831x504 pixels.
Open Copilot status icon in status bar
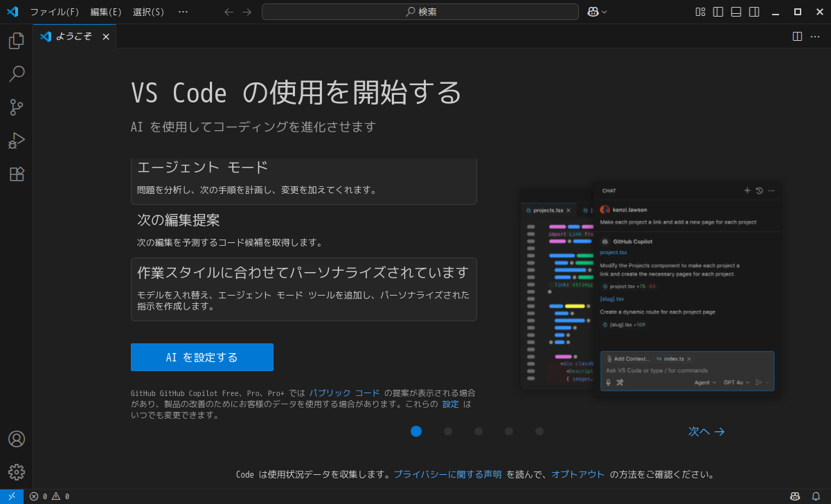(796, 496)
